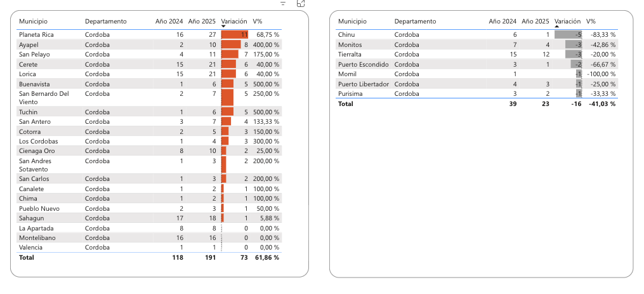This screenshot has height=294, width=644.
Task: Select the Sahagun municipality cell
Action: coord(32,218)
